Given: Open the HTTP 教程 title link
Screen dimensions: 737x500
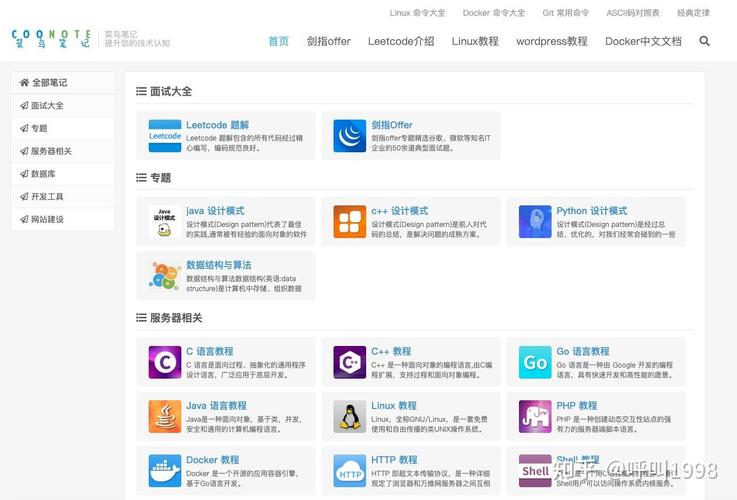Looking at the screenshot, I should pyautogui.click(x=394, y=460).
